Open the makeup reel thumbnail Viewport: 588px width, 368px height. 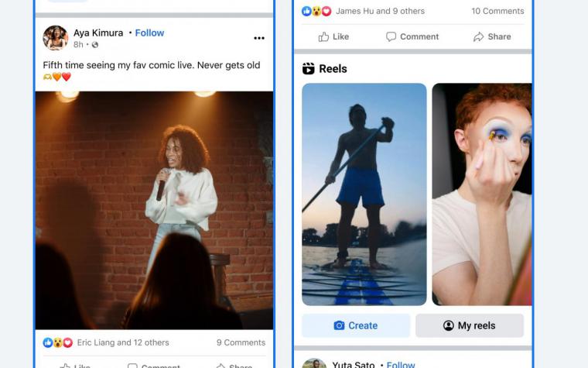[482, 194]
